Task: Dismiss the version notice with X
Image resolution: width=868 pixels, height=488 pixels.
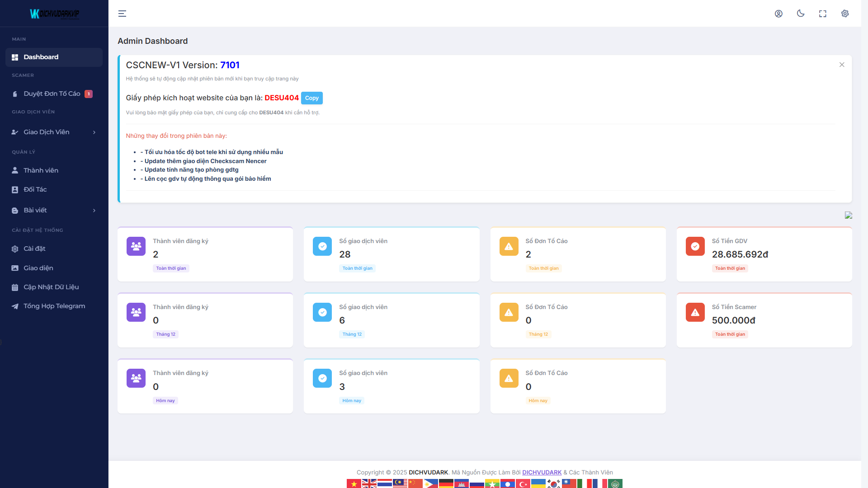Action: 842,65
